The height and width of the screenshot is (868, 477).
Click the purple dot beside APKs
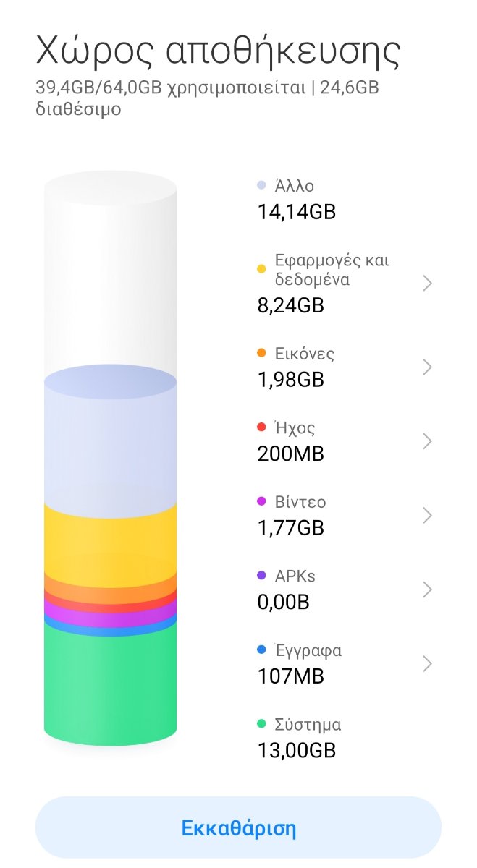coord(262,576)
